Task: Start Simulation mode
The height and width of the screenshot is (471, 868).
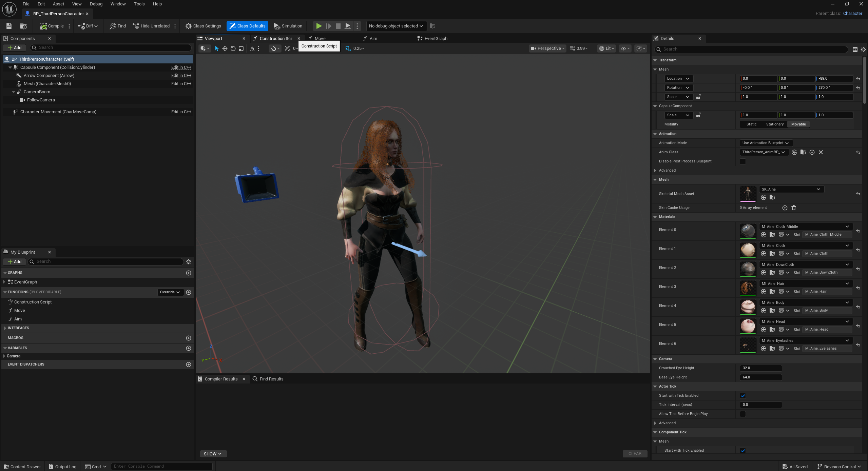Action: (x=288, y=26)
